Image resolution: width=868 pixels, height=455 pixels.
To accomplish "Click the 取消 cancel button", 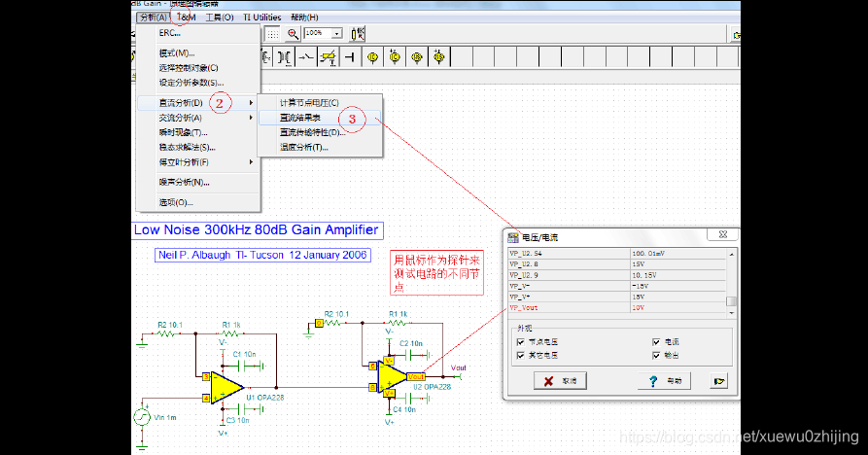I will pos(560,381).
